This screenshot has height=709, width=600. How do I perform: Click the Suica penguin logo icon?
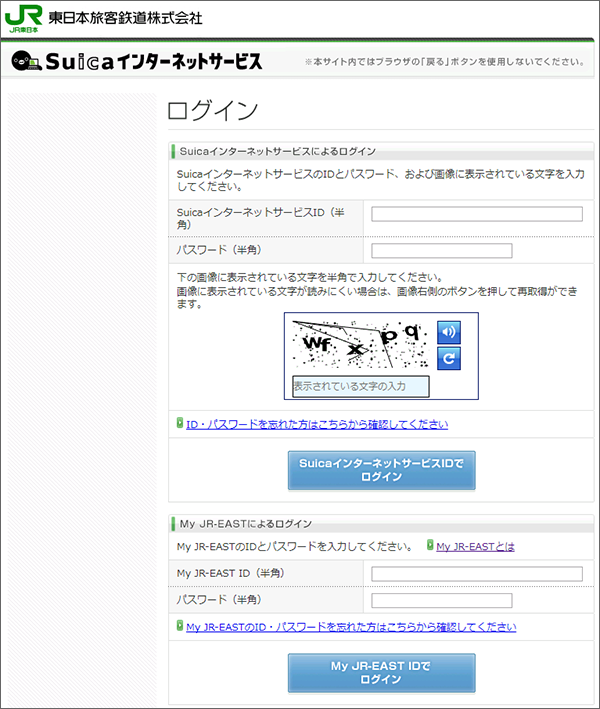pos(26,61)
